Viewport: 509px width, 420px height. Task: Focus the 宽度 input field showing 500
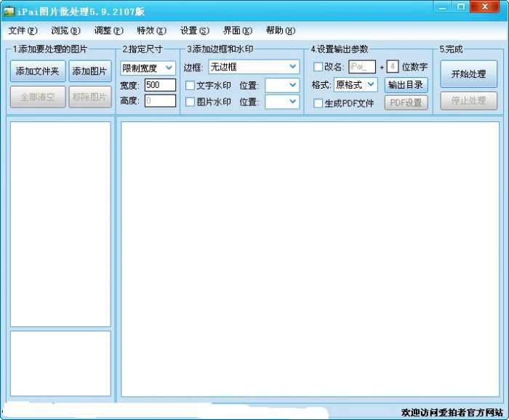pos(160,85)
